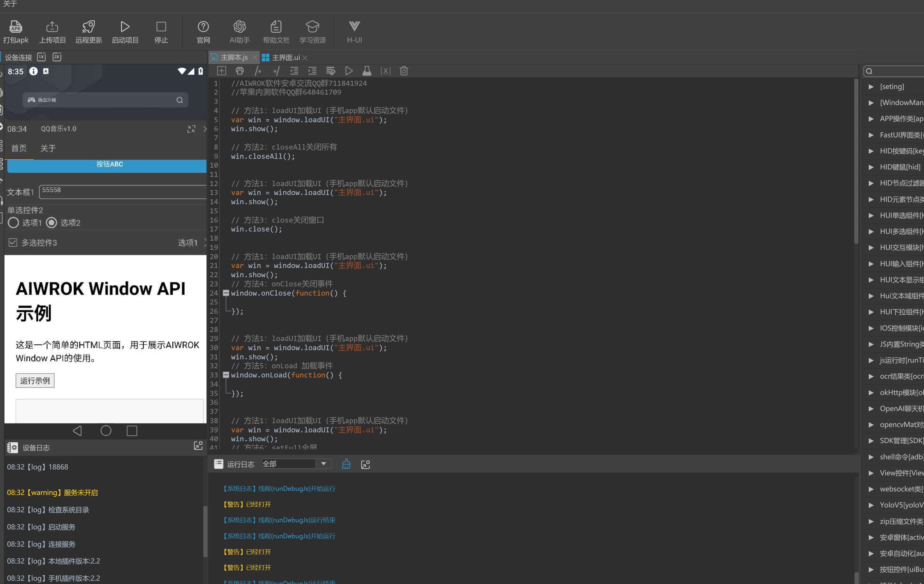Switch to the 主界面.ui tab

click(x=285, y=58)
